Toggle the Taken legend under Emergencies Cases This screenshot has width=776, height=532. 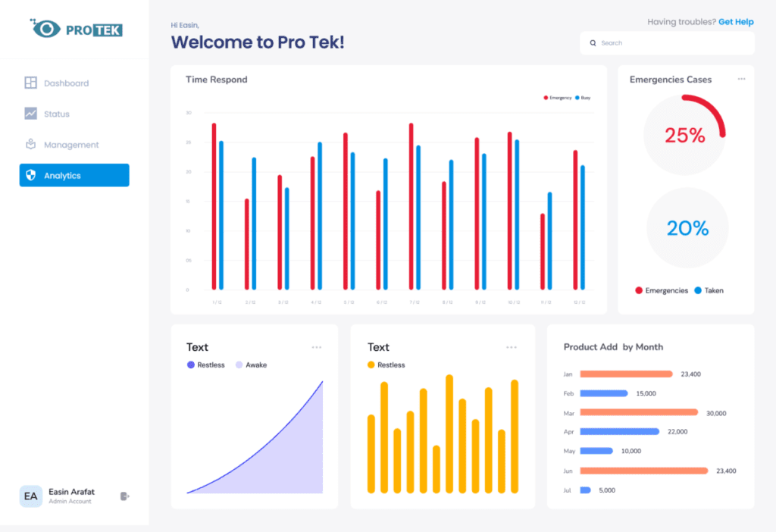[x=710, y=291]
